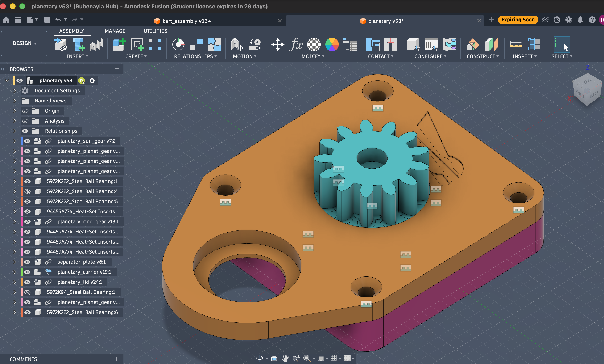
Task: Open the Appearance color wheel icon
Action: point(332,45)
